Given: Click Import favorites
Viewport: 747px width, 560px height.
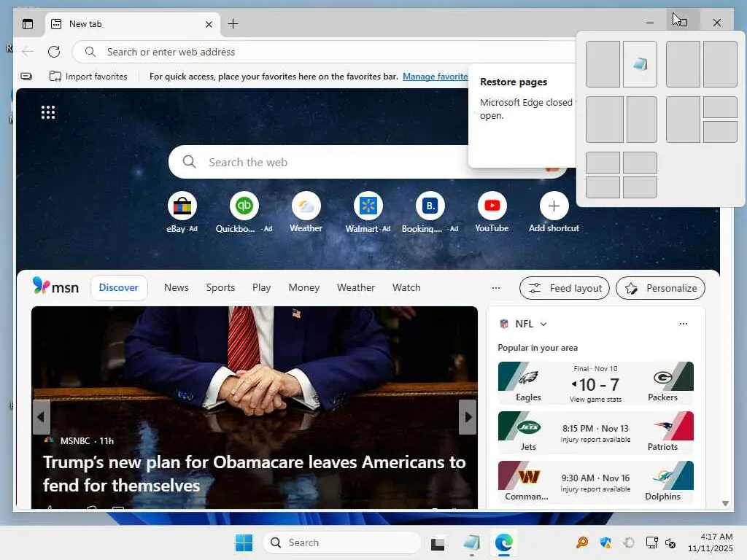Looking at the screenshot, I should [88, 76].
